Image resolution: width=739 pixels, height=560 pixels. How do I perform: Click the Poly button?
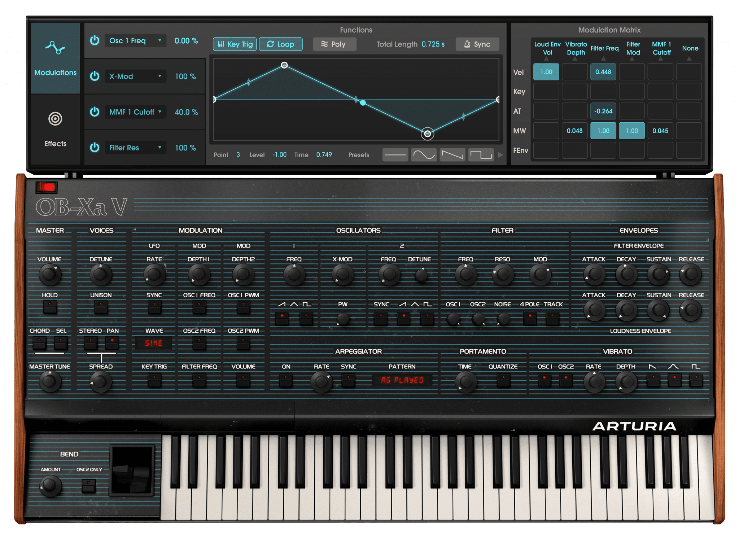point(334,44)
